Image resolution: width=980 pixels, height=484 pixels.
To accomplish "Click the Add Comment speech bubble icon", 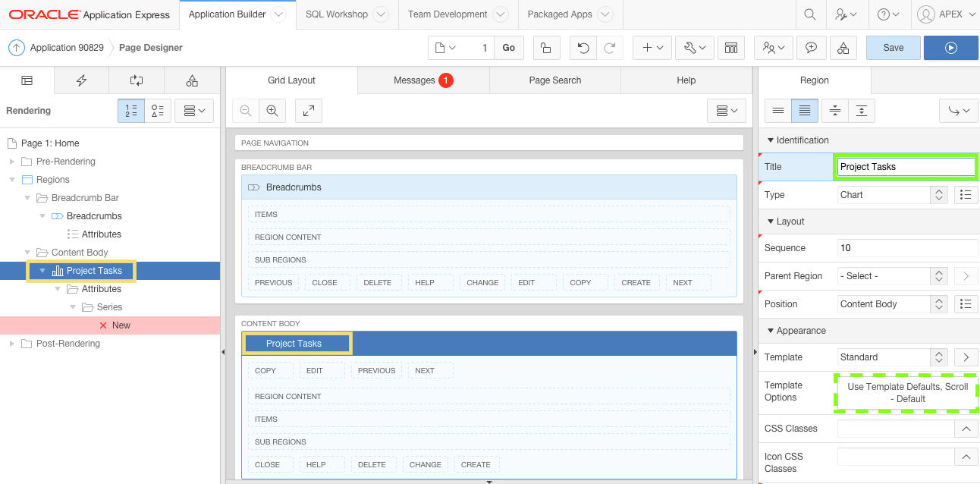I will point(812,48).
